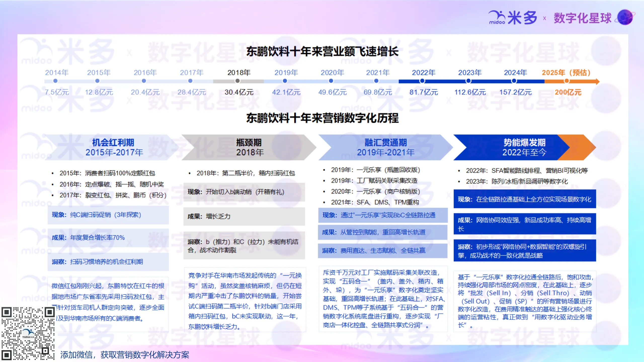The width and height of the screenshot is (644, 362).
Task: Click the 2025年（预估）label
Action: [566, 73]
